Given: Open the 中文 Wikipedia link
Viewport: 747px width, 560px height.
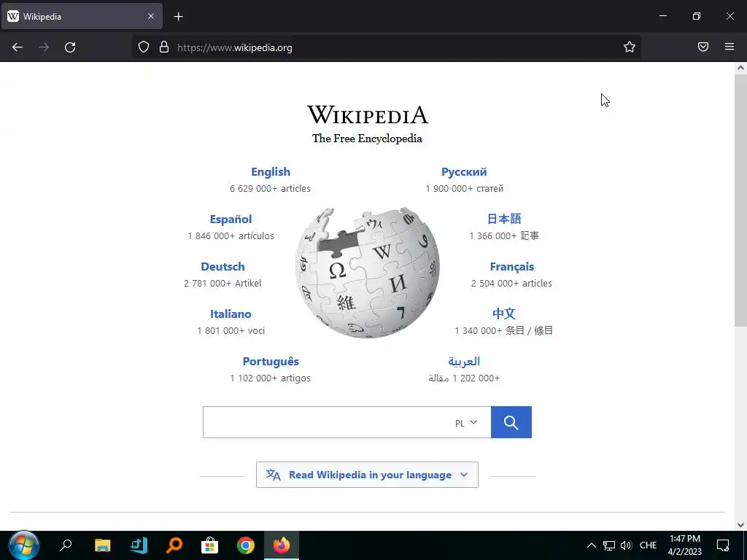Looking at the screenshot, I should pyautogui.click(x=504, y=314).
